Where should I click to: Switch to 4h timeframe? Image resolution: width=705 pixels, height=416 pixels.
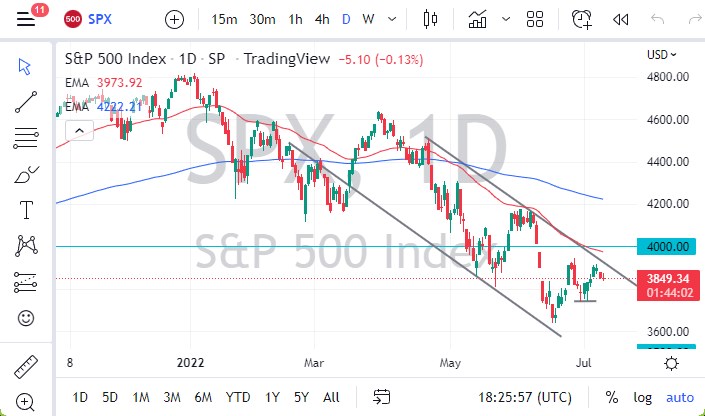322,19
